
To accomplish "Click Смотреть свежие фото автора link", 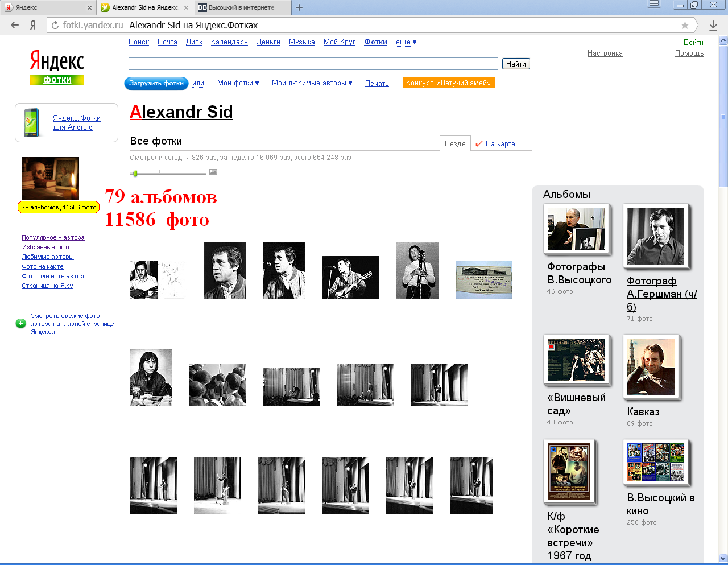I will 72,324.
